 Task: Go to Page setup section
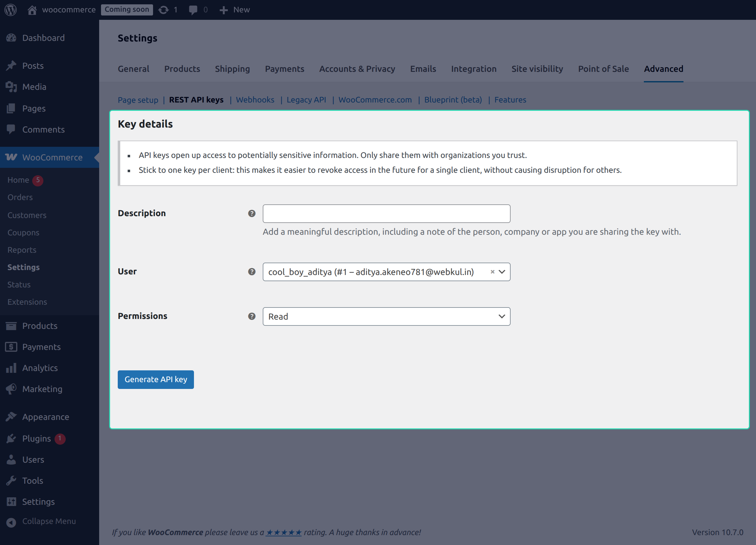[x=138, y=100]
